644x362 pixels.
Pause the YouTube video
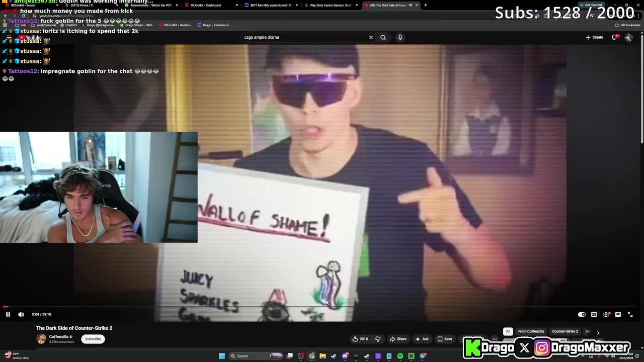pyautogui.click(x=8, y=314)
